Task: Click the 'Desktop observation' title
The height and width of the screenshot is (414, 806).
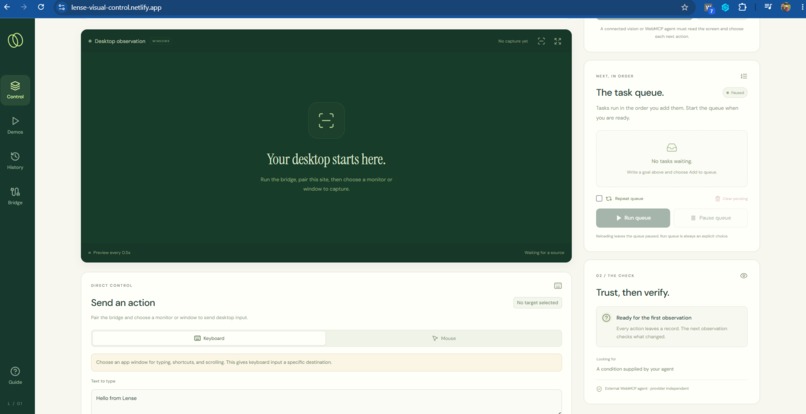Action: (x=120, y=41)
